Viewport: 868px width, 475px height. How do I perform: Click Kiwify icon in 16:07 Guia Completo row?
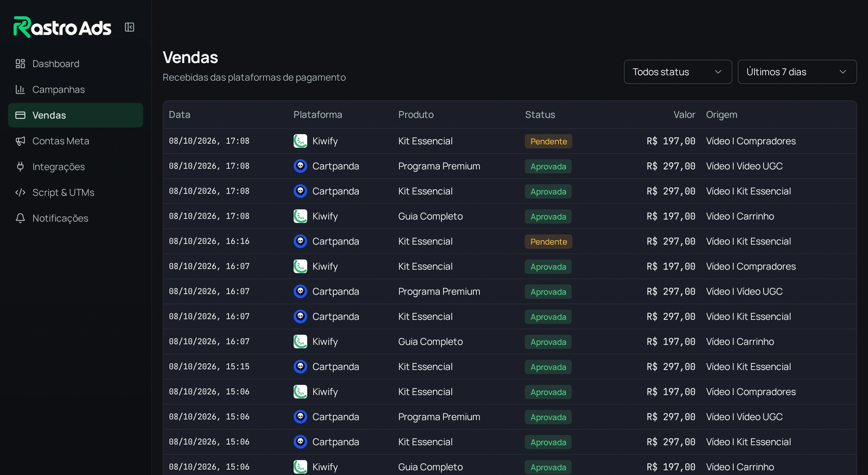click(300, 342)
